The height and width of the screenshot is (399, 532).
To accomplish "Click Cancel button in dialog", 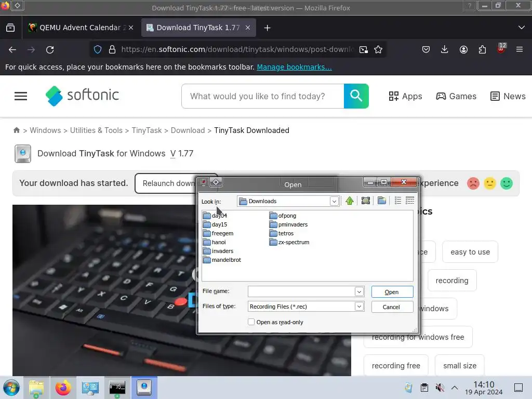I will pos(392,307).
